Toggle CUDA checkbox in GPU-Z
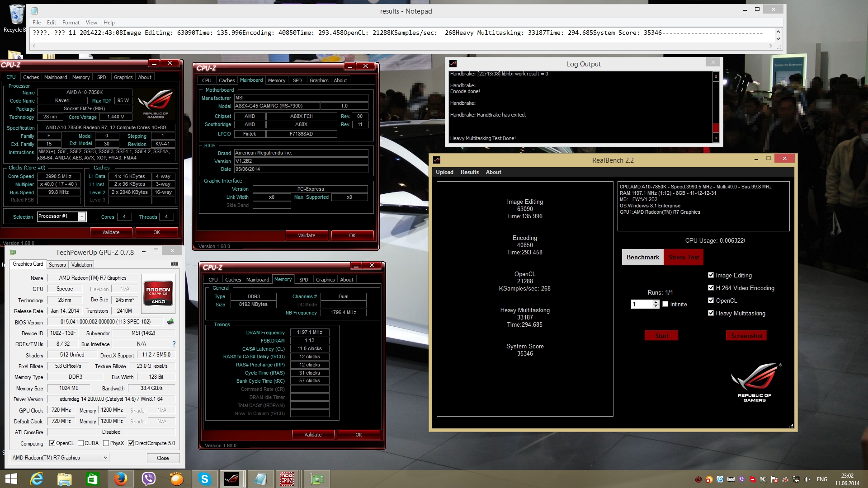This screenshot has height=488, width=868. (x=80, y=443)
